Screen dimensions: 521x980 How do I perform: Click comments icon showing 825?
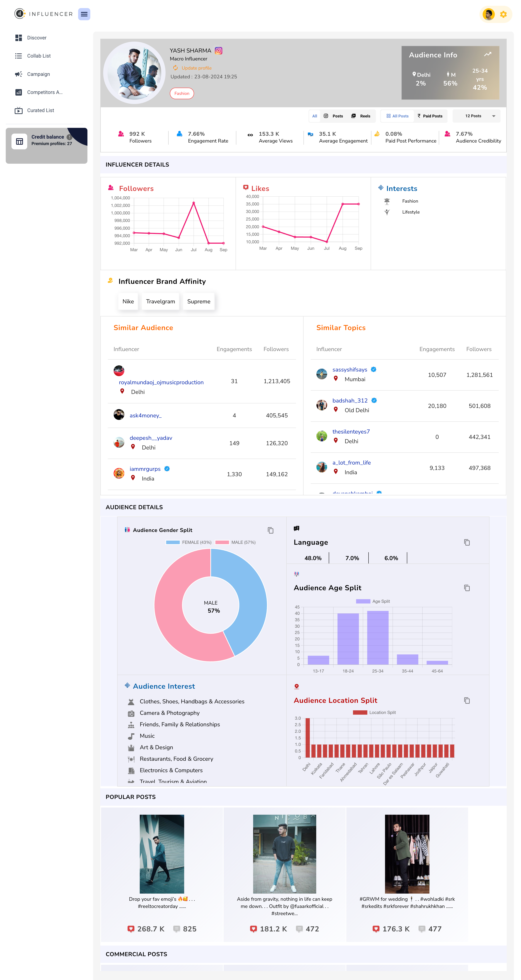coord(176,929)
